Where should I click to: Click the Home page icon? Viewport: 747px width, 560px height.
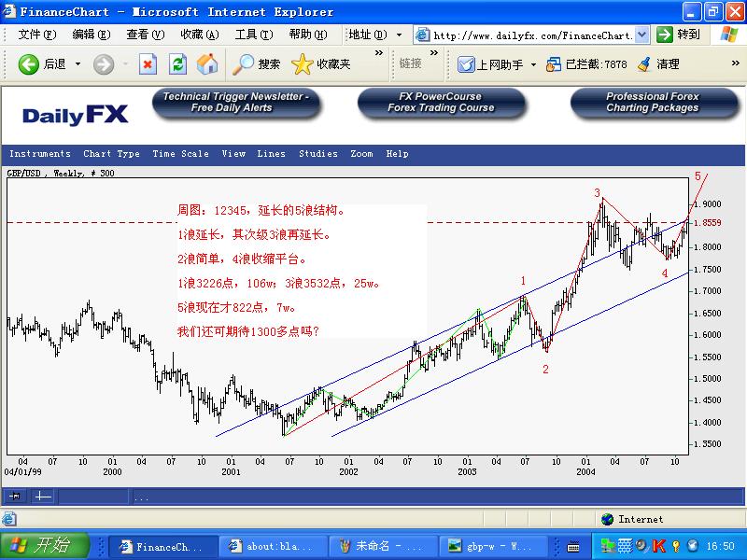coord(207,64)
